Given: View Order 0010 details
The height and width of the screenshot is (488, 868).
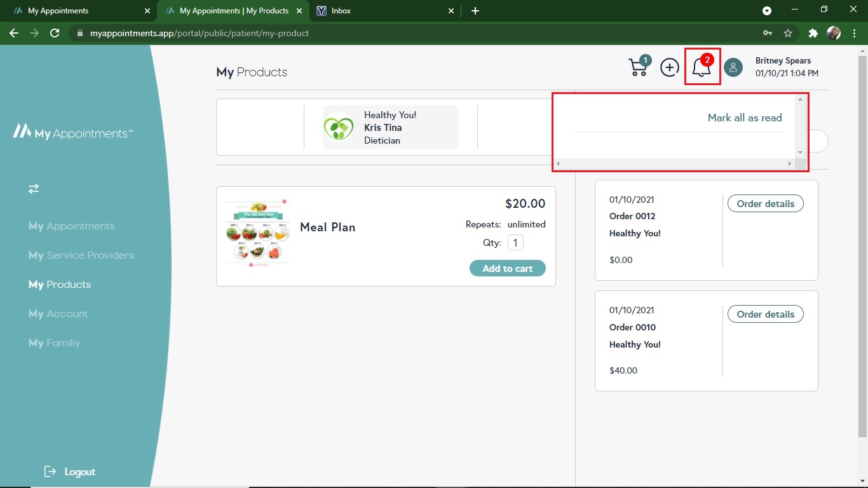Looking at the screenshot, I should (x=765, y=315).
